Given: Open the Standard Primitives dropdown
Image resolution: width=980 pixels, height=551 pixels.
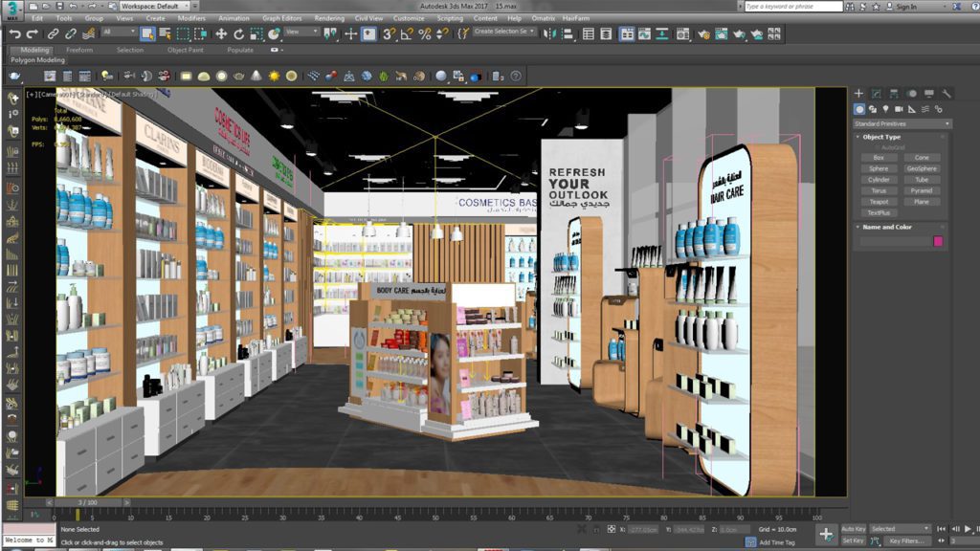Looking at the screenshot, I should click(x=900, y=122).
